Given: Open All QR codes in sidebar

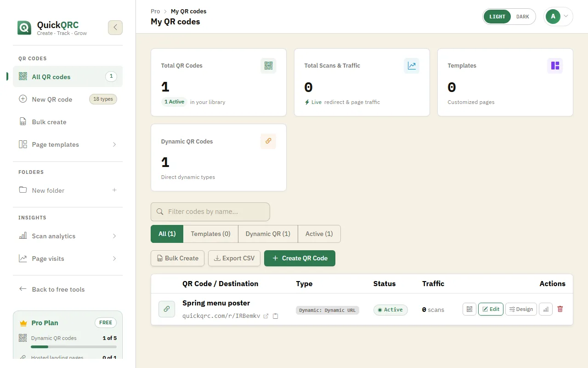Looking at the screenshot, I should (x=68, y=77).
